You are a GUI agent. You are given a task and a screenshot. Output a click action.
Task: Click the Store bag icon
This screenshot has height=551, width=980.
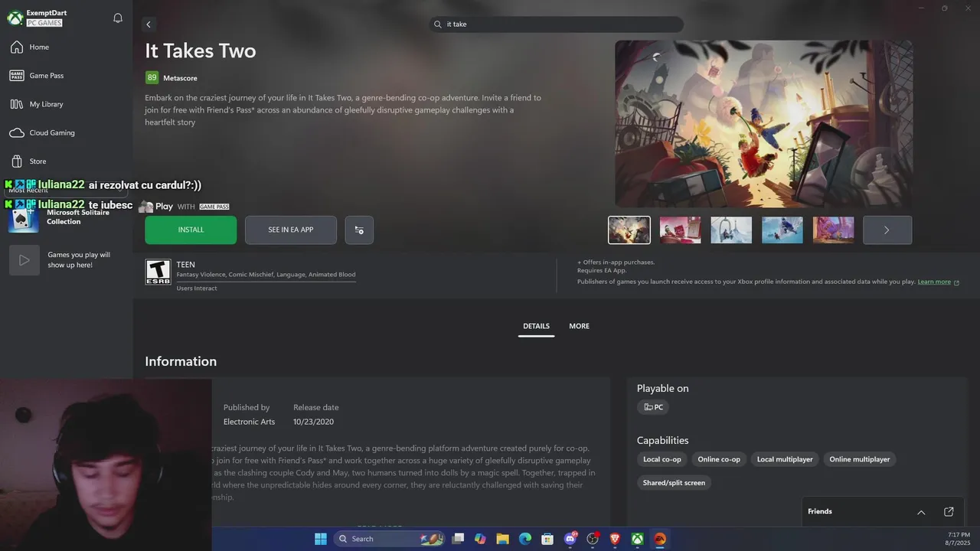tap(17, 161)
